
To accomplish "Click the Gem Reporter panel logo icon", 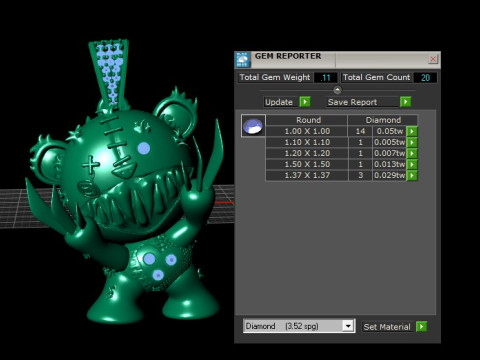I will 243,59.
